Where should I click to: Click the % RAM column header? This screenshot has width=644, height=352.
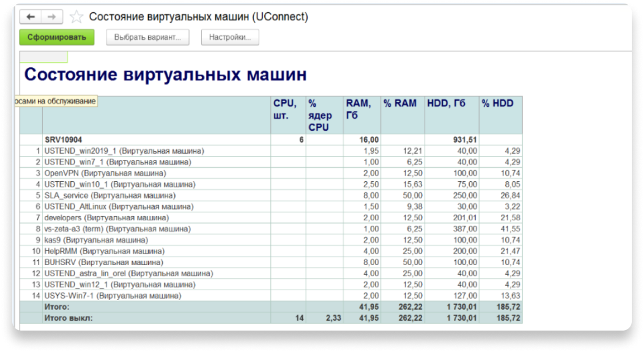(x=402, y=115)
